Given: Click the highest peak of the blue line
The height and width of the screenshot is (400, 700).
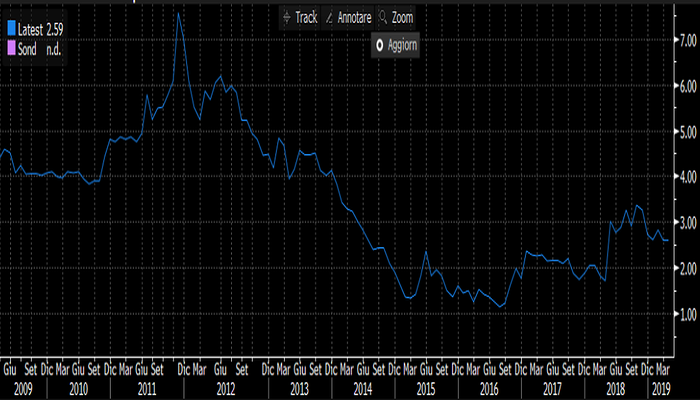Looking at the screenshot, I should (177, 13).
